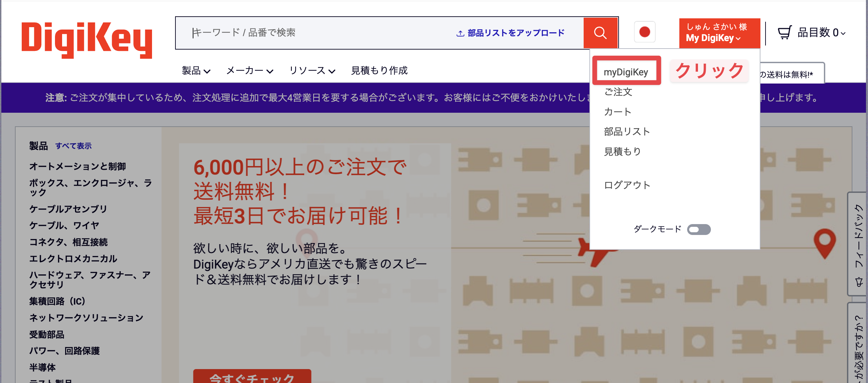Click the red map pin on banner

coord(824,242)
